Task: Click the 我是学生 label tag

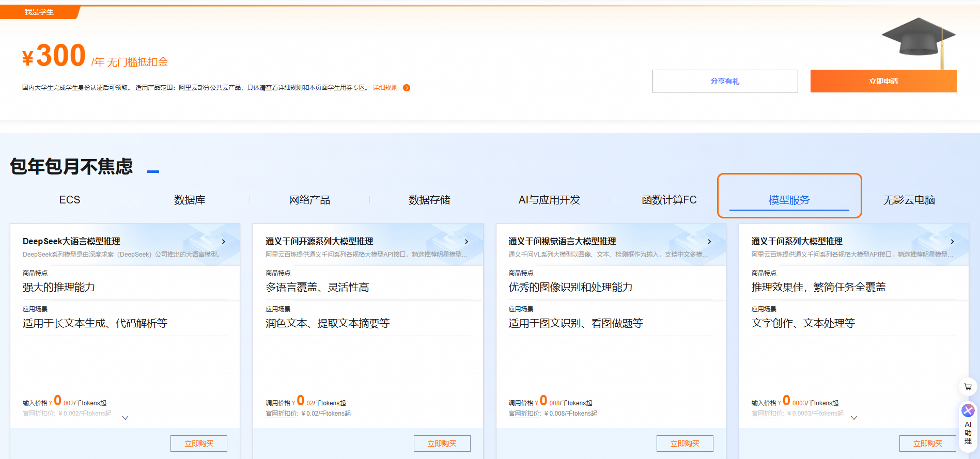Action: click(x=39, y=12)
